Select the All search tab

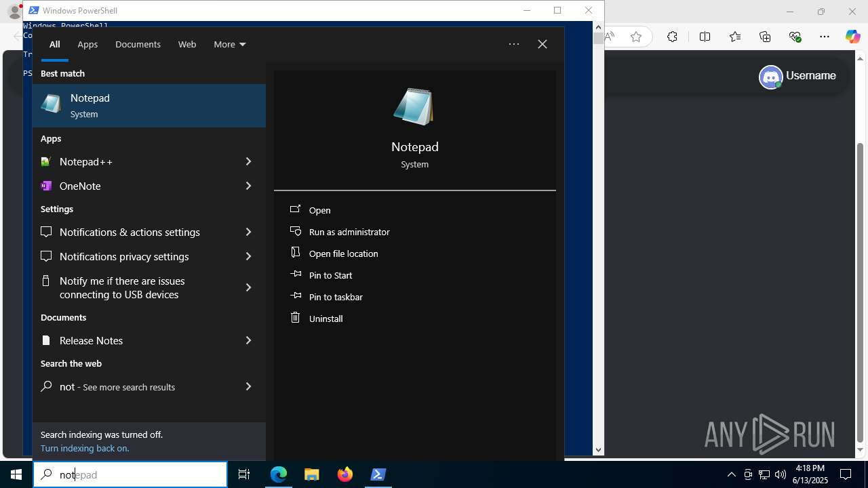54,44
